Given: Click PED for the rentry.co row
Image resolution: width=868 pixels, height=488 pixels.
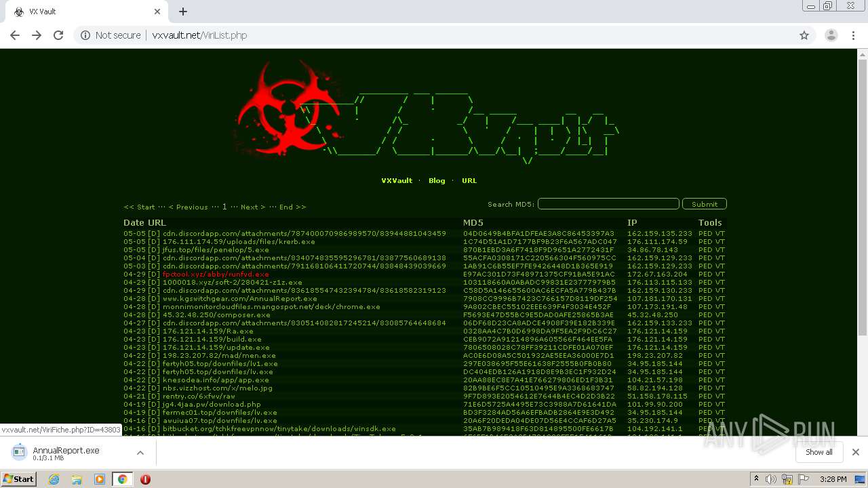Looking at the screenshot, I should click(x=705, y=396).
